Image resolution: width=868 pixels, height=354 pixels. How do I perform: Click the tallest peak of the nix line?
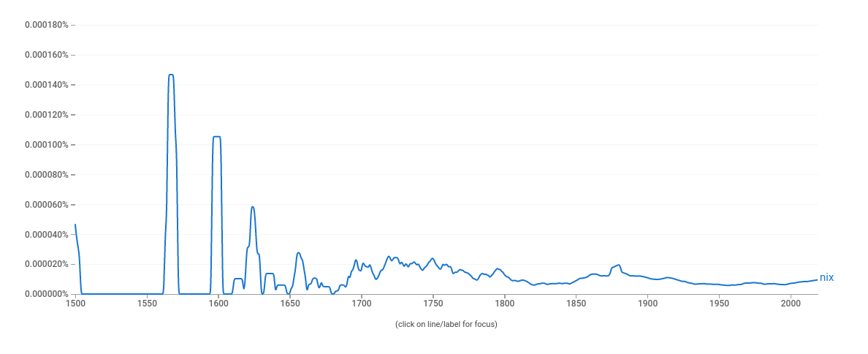pos(171,75)
